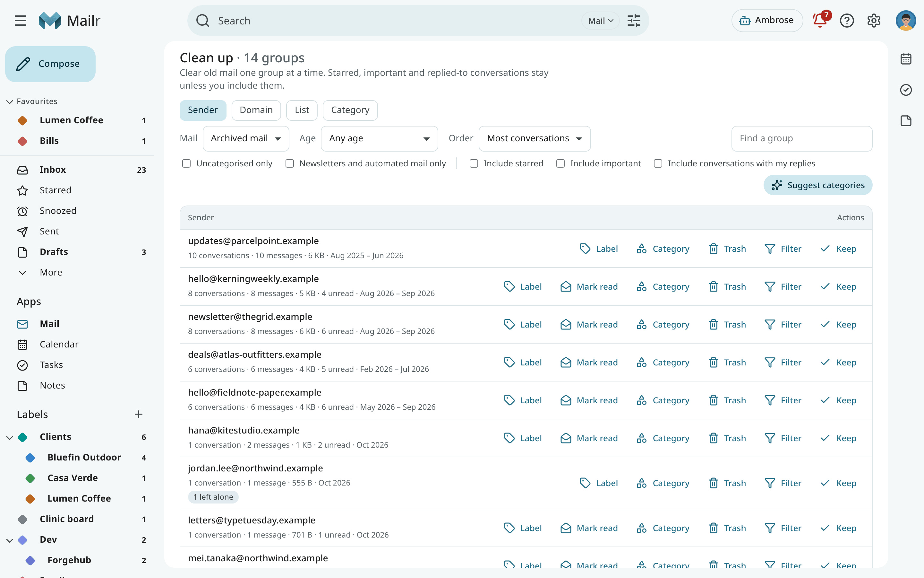Keep the hana@kitestudio.example group
The width and height of the screenshot is (924, 578).
pyautogui.click(x=838, y=438)
